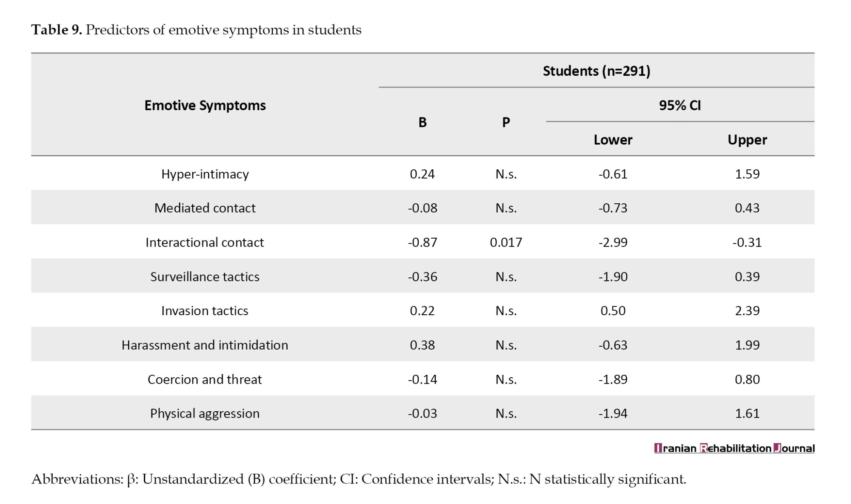Select the 95% CI header cell

680,105
